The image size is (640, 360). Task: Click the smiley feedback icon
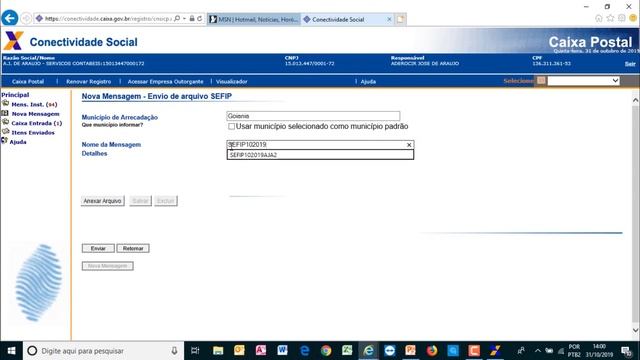[x=633, y=18]
